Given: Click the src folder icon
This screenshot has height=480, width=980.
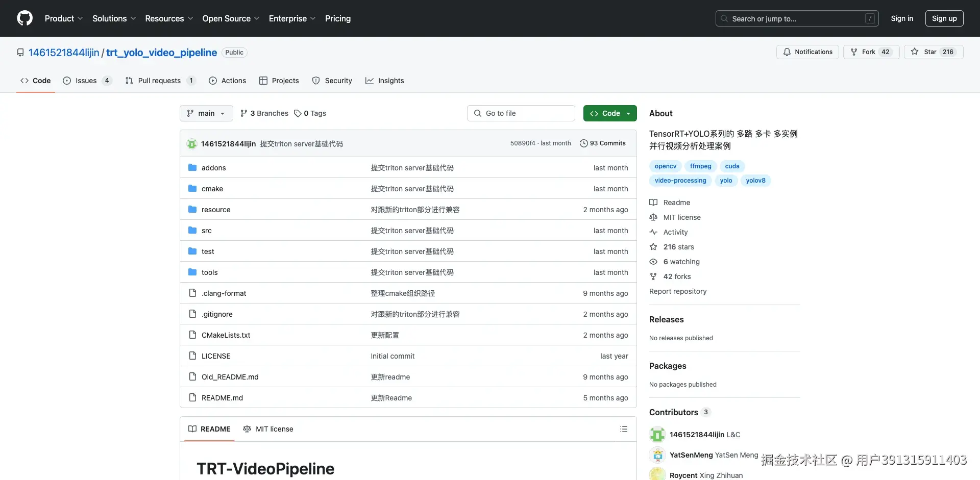Looking at the screenshot, I should coord(192,230).
